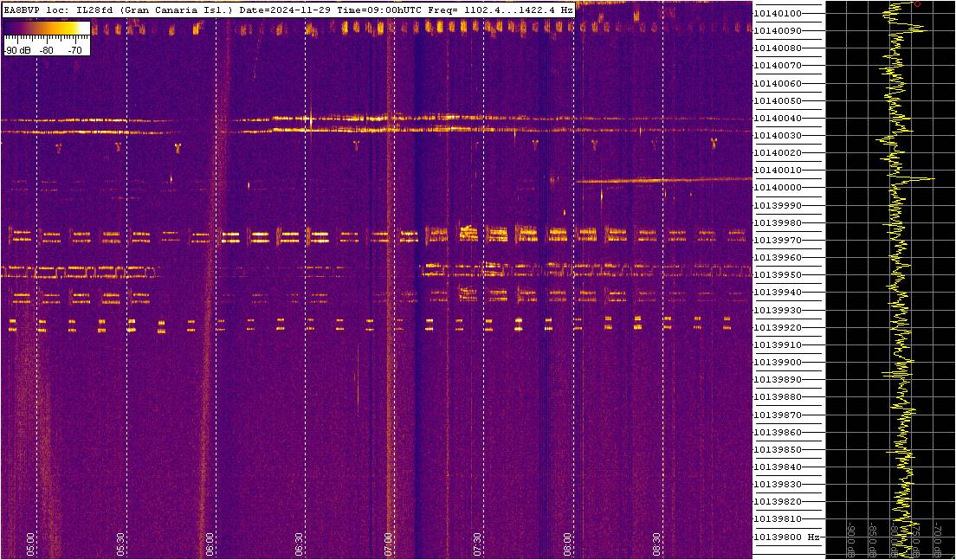Click the 10140100 frequency label
This screenshot has height=560, width=956.
tap(778, 13)
